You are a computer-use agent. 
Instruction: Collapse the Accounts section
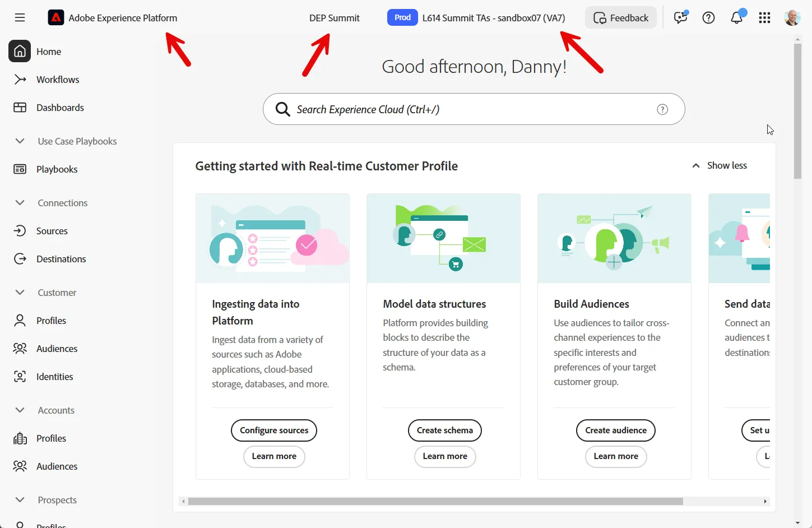[x=20, y=410]
